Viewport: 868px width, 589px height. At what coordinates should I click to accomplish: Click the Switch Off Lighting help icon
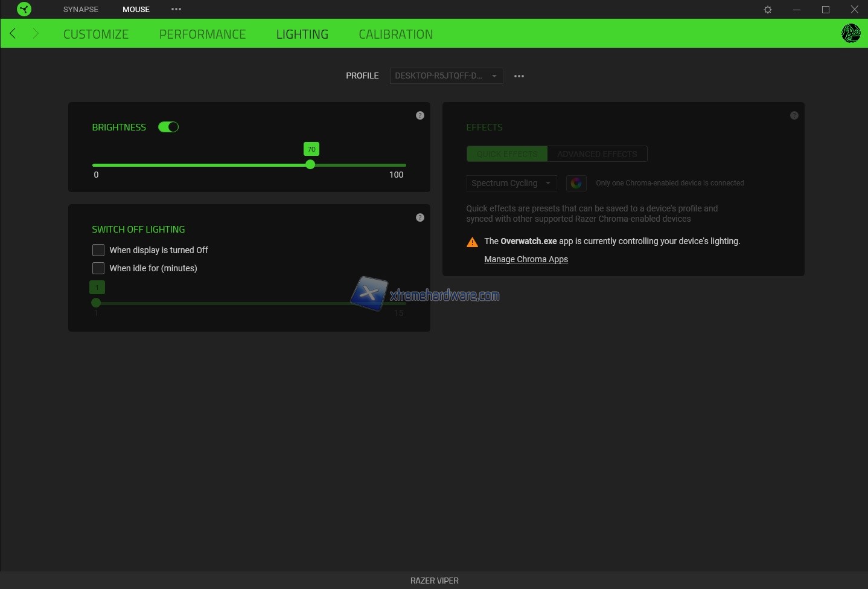(x=420, y=217)
